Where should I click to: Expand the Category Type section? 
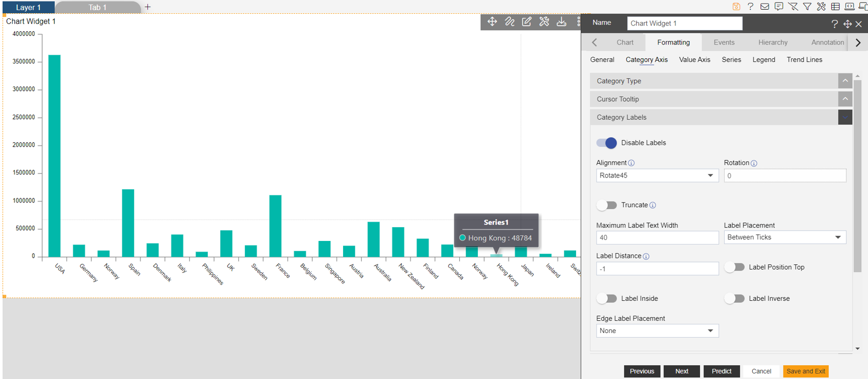[x=845, y=81]
